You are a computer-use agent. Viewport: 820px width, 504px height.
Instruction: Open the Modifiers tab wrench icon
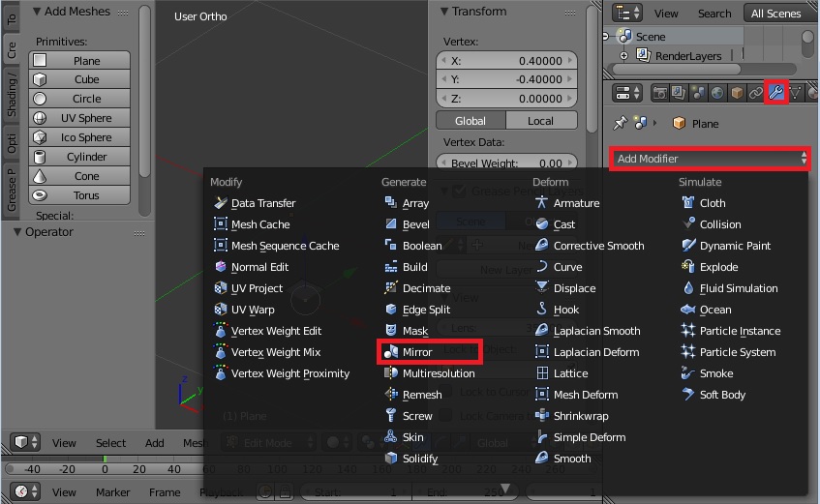tap(776, 93)
